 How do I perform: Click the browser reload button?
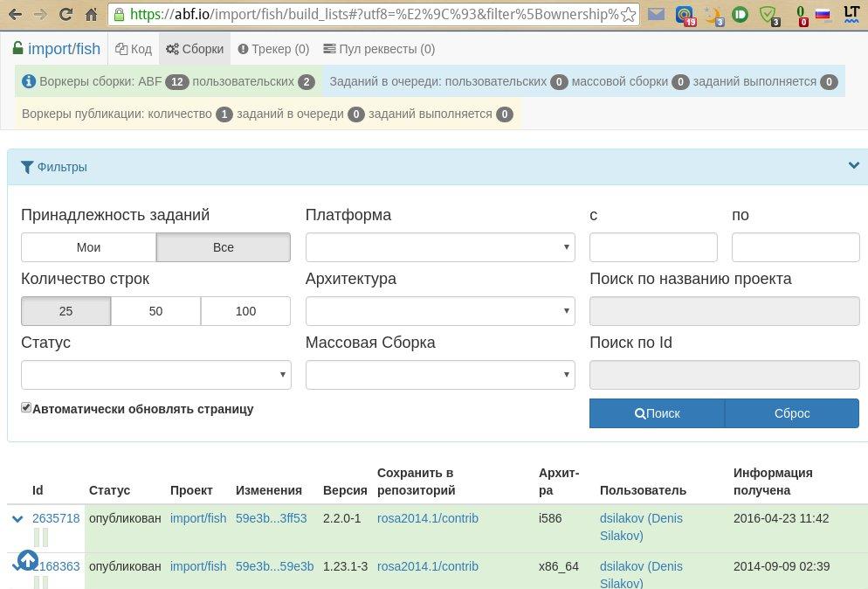(x=66, y=15)
